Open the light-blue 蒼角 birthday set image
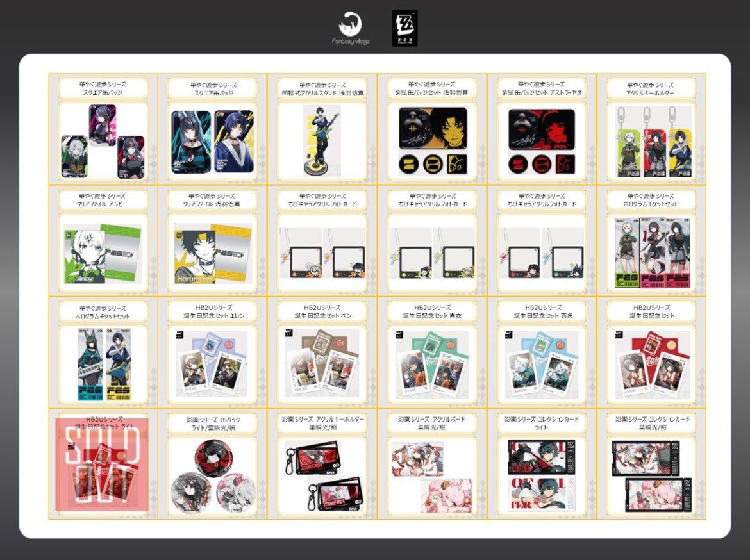750x560 pixels. click(x=542, y=365)
